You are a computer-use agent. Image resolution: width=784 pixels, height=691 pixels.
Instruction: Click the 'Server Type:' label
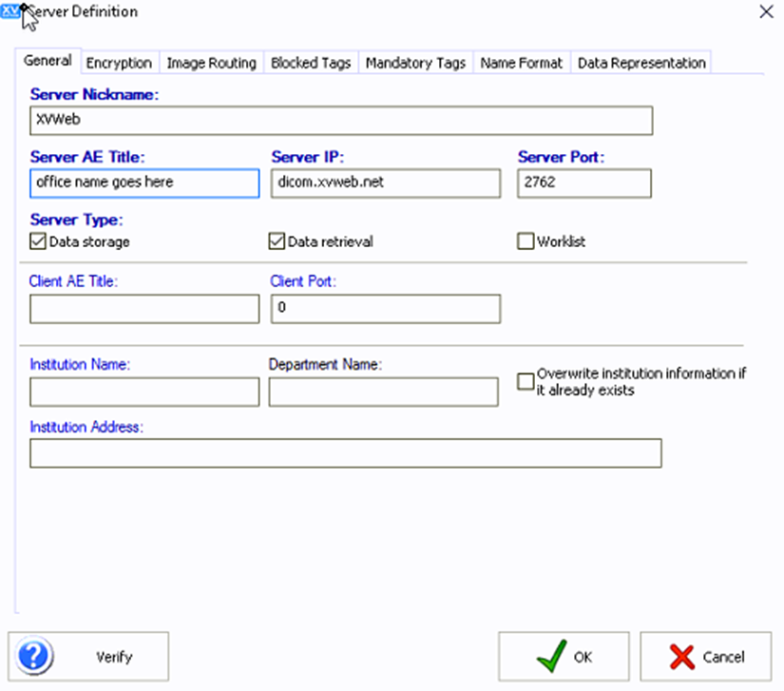tap(77, 220)
